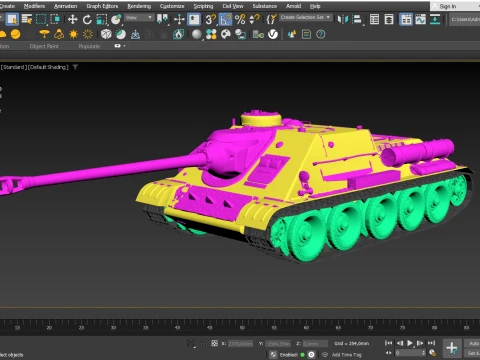
Task: Click Add Time Tag label
Action: point(347,355)
